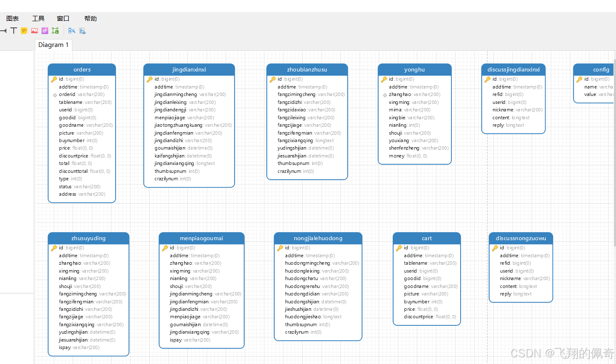Select the relation (foreign key) line tool
This screenshot has width=616, height=364.
point(3,31)
